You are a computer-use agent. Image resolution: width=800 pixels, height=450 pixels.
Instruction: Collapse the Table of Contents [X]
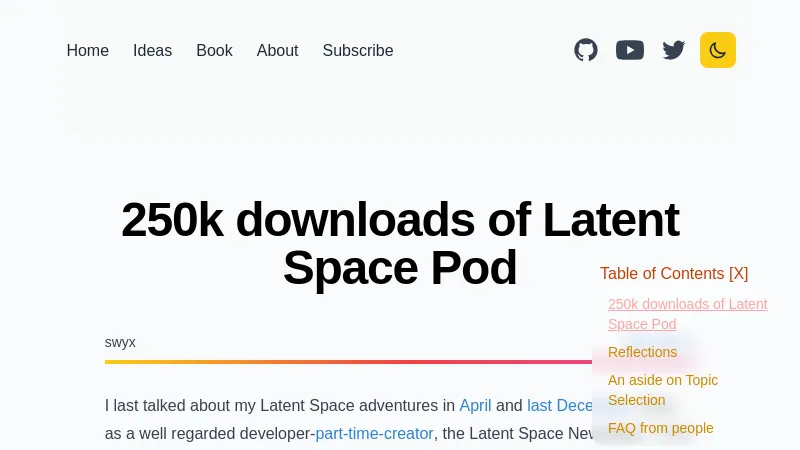[673, 273]
